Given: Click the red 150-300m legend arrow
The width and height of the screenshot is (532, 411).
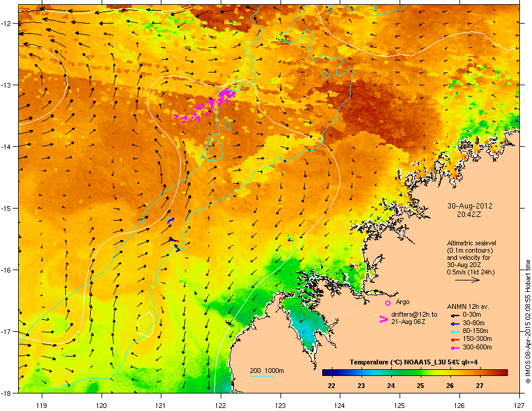Looking at the screenshot, I should click(455, 340).
